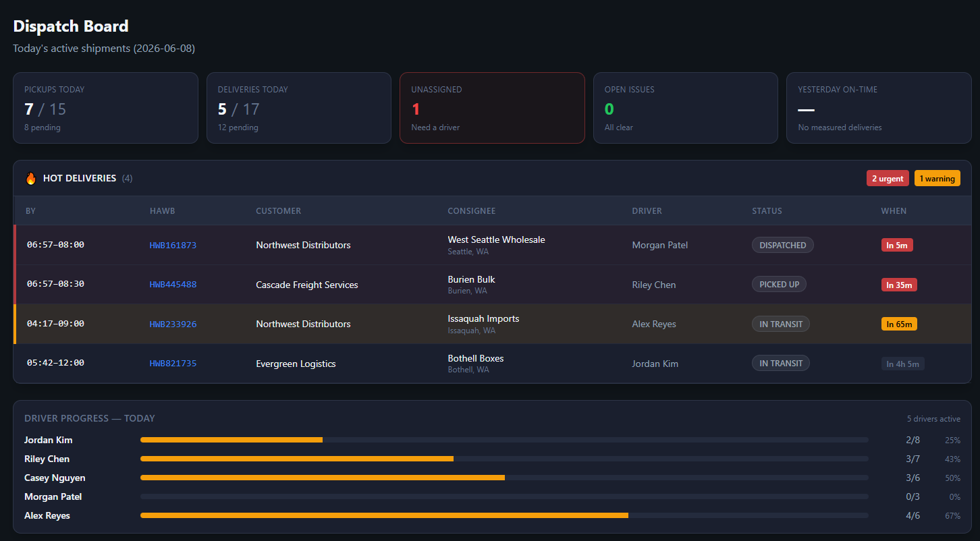Screen dimensions: 980x541
Task: Click the '5 drivers active' label
Action: tap(933, 419)
